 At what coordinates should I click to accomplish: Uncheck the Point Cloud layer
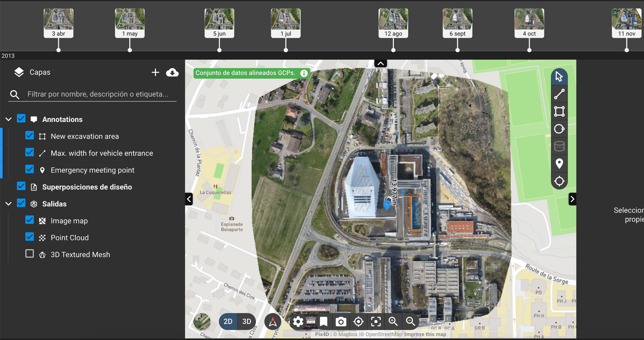pyautogui.click(x=30, y=237)
